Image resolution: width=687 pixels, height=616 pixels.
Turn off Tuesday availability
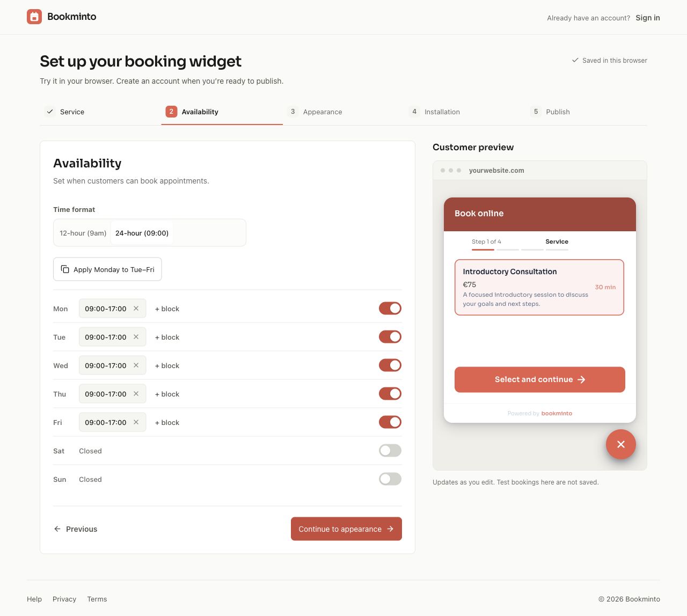(390, 337)
